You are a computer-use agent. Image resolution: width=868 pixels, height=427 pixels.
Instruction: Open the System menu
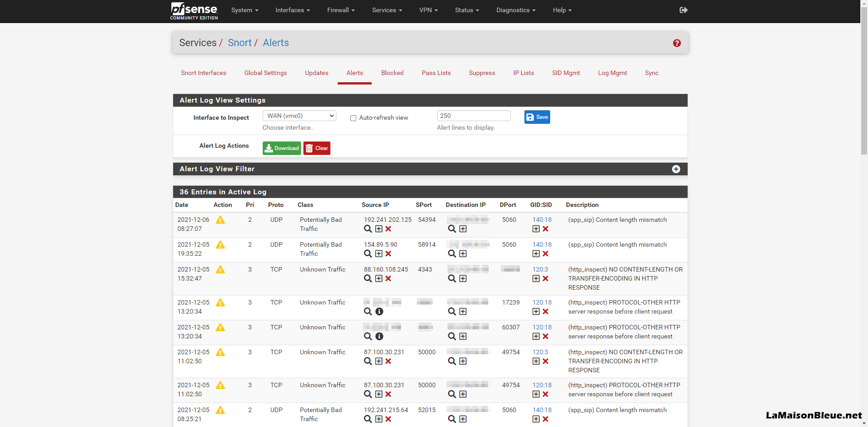(245, 10)
